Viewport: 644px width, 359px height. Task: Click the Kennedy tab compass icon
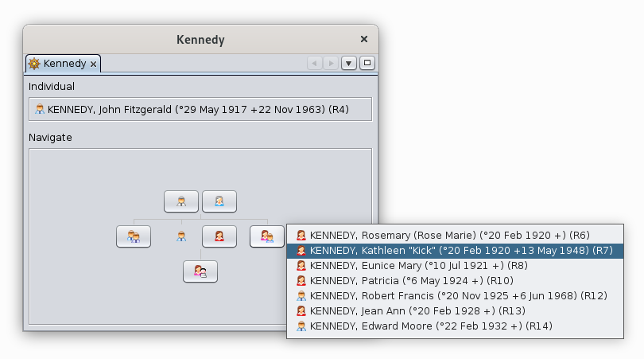34,64
